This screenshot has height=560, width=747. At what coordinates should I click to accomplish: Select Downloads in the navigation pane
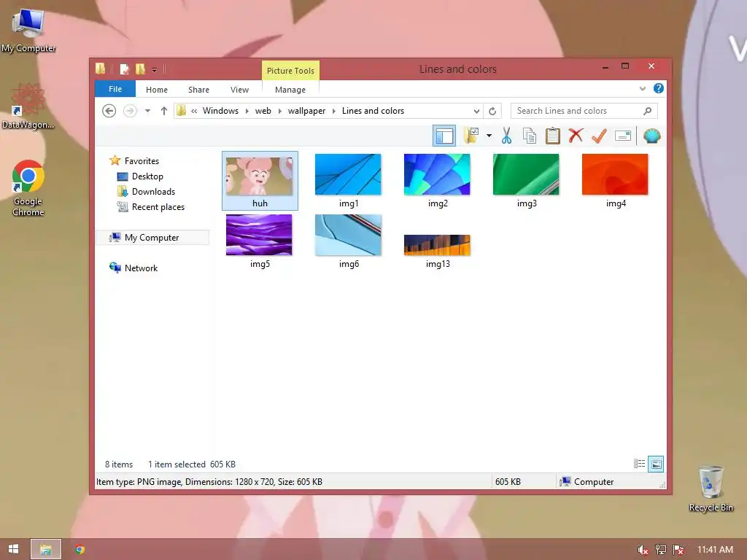tap(153, 192)
